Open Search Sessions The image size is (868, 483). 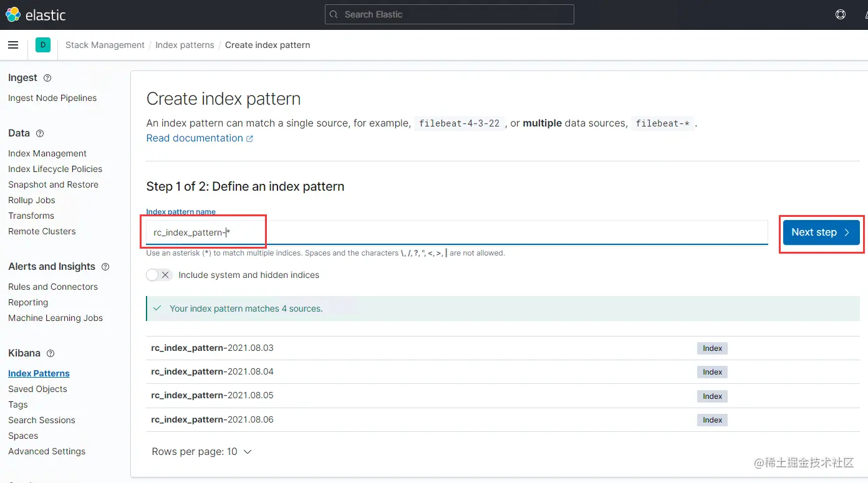pos(42,420)
